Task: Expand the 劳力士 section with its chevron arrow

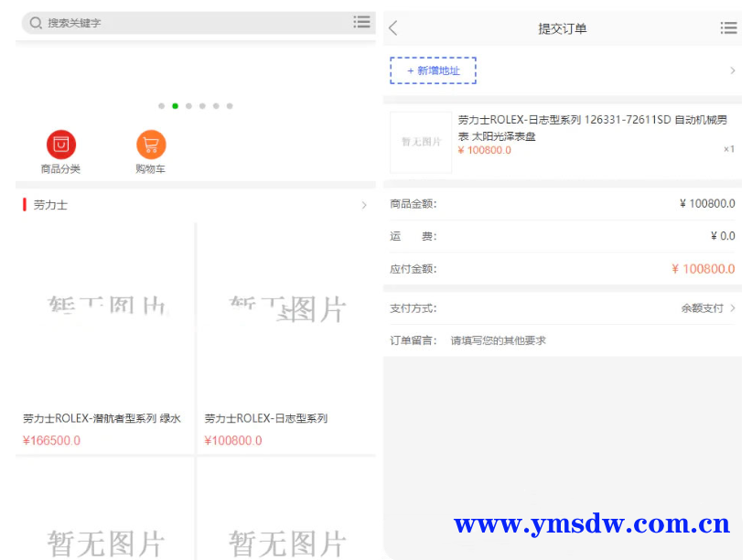Action: click(364, 205)
